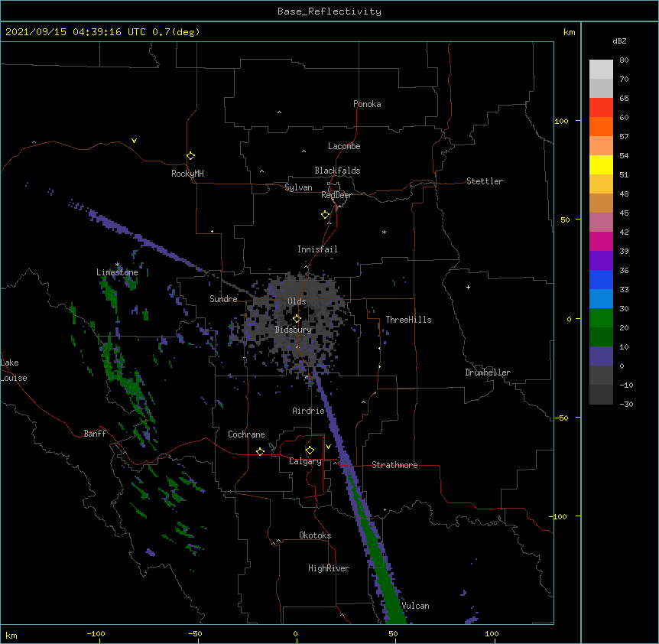Click the Limestone label
The width and height of the screenshot is (659, 644).
[117, 272]
